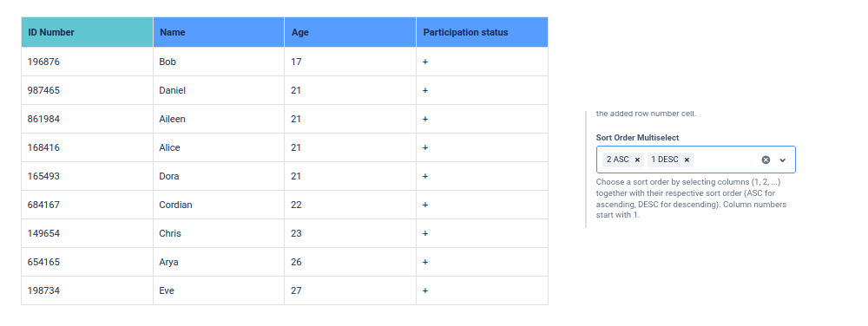Select the Participation status column header
The width and height of the screenshot is (868, 326).
(482, 32)
